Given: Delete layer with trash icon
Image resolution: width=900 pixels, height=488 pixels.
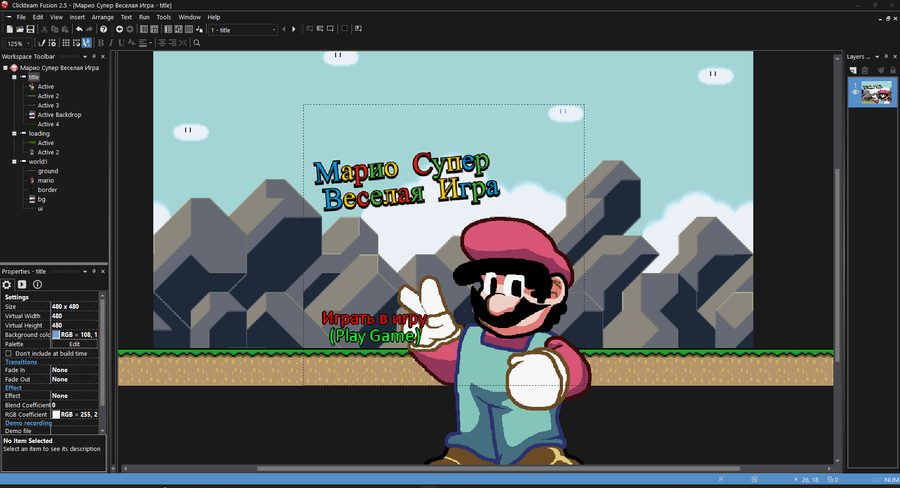Looking at the screenshot, I should coord(865,70).
